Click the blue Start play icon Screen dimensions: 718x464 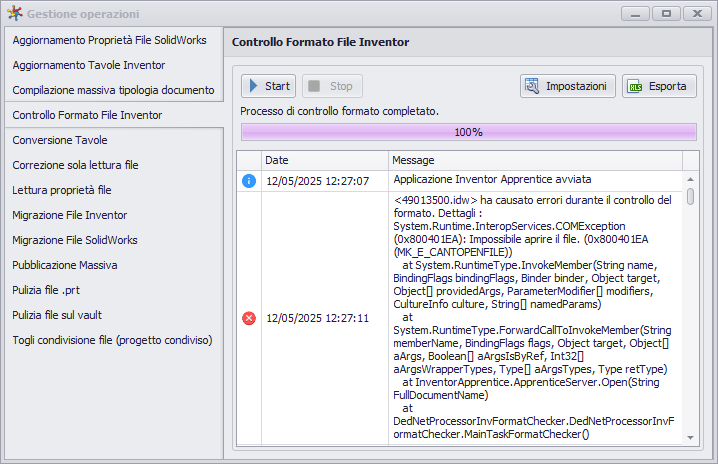253,86
